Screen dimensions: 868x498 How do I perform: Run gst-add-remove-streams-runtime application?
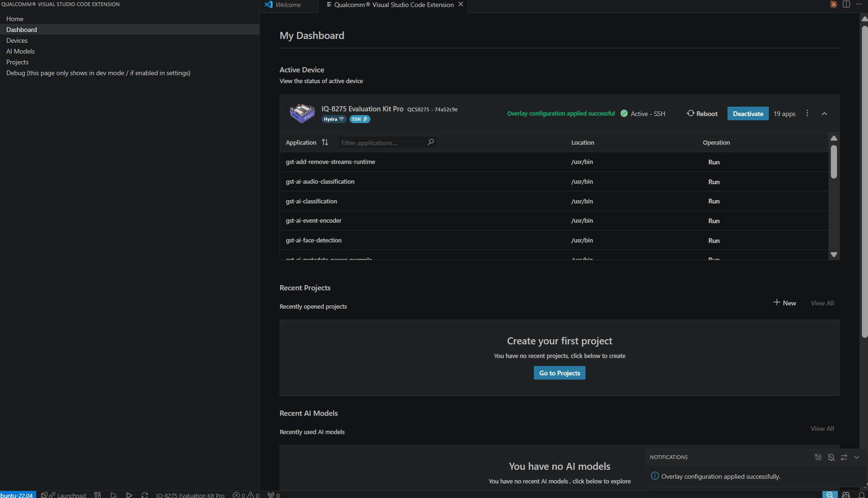click(714, 162)
